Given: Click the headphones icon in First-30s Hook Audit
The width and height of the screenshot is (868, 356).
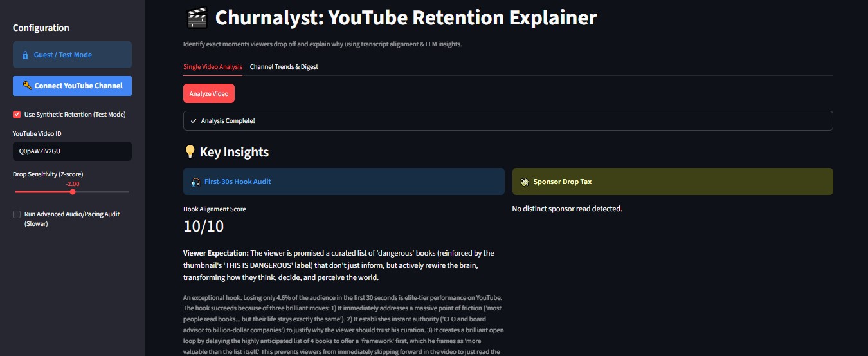Looking at the screenshot, I should point(196,182).
